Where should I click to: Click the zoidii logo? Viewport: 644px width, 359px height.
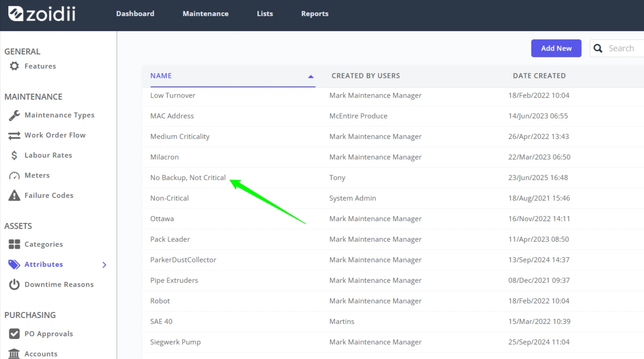click(x=42, y=14)
